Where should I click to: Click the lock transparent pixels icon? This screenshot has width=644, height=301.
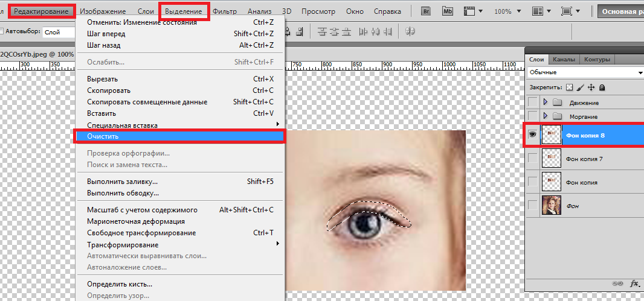[569, 87]
